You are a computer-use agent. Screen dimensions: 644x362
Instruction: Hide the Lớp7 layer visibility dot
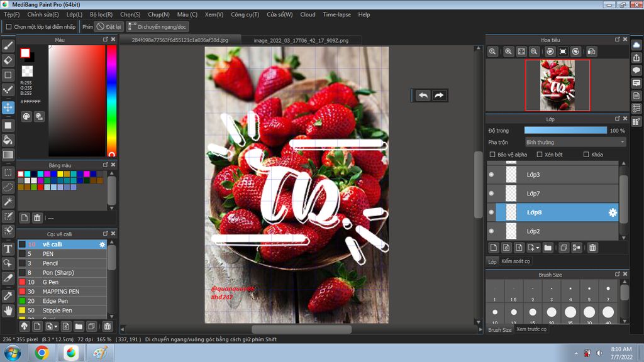(491, 194)
